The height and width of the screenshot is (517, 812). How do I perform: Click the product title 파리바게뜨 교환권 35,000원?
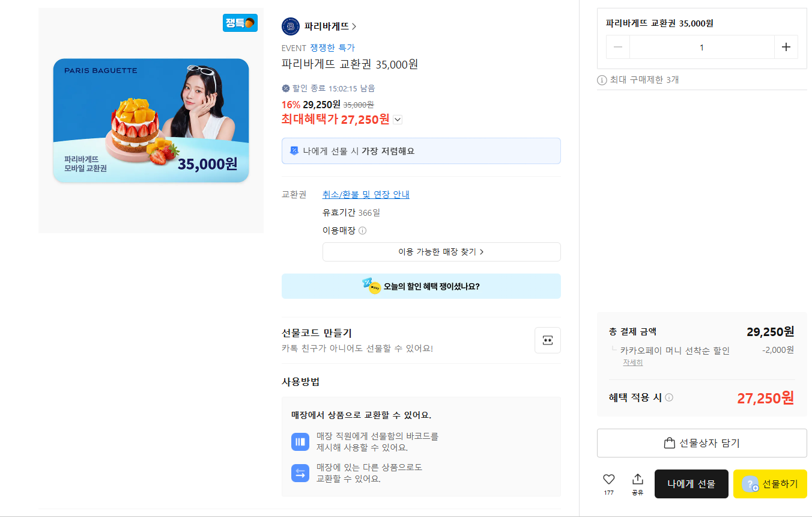350,64
